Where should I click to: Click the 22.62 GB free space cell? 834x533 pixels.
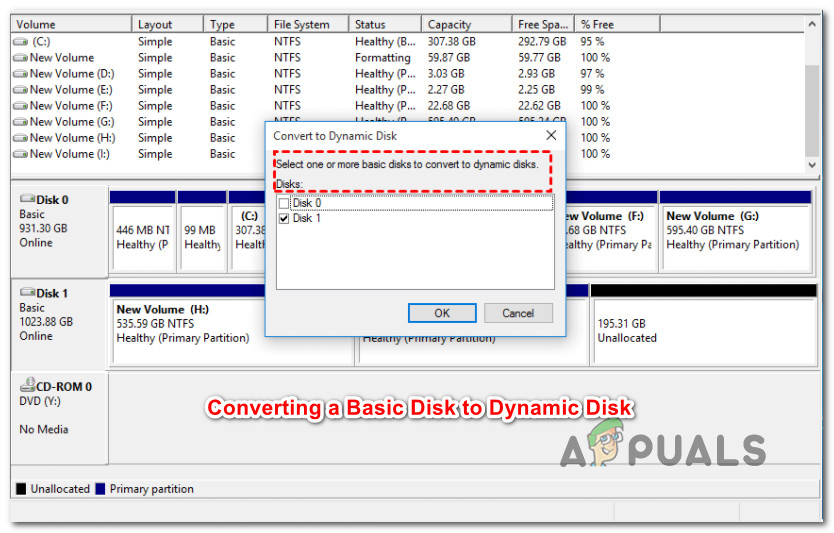[539, 106]
